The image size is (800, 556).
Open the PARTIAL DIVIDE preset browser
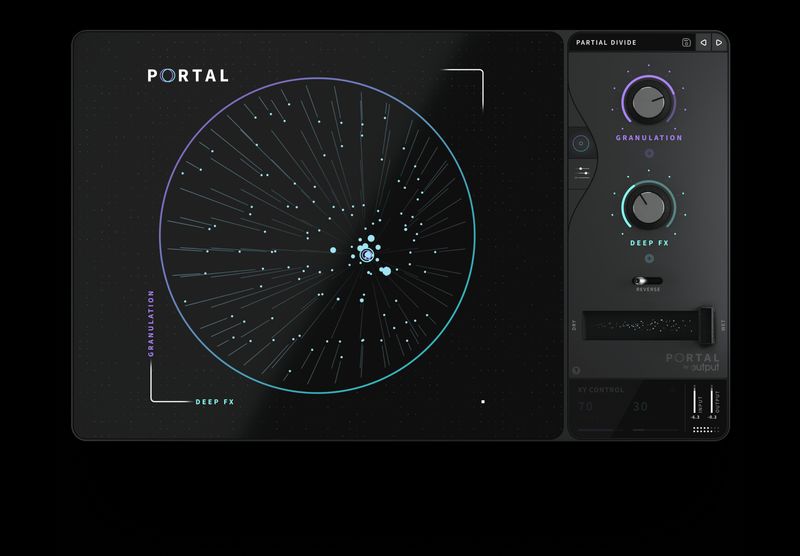click(x=606, y=42)
